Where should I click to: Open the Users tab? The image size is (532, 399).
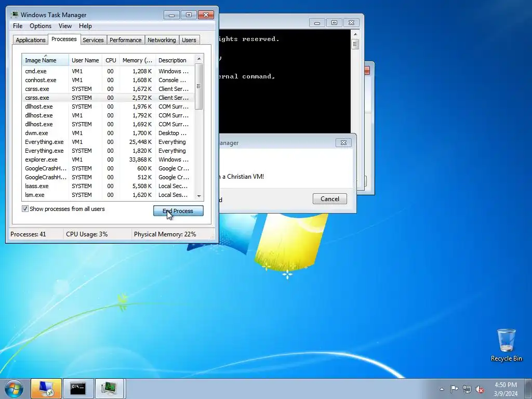[189, 40]
